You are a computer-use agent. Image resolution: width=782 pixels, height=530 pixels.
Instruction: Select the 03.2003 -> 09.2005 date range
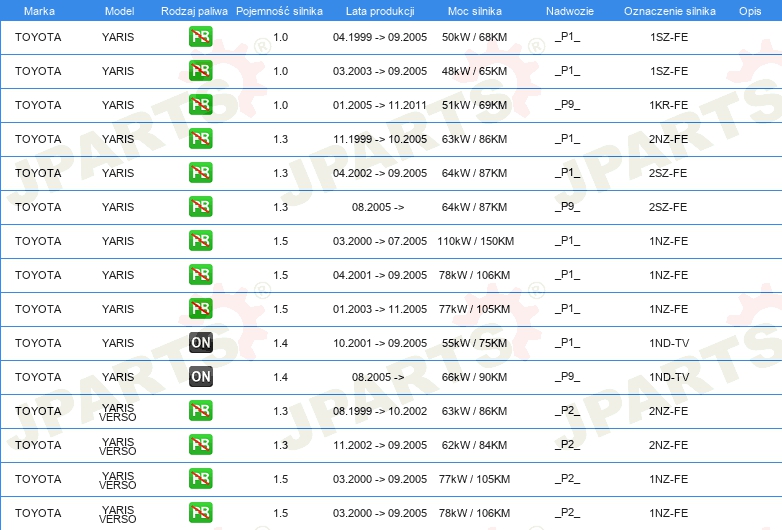[380, 71]
